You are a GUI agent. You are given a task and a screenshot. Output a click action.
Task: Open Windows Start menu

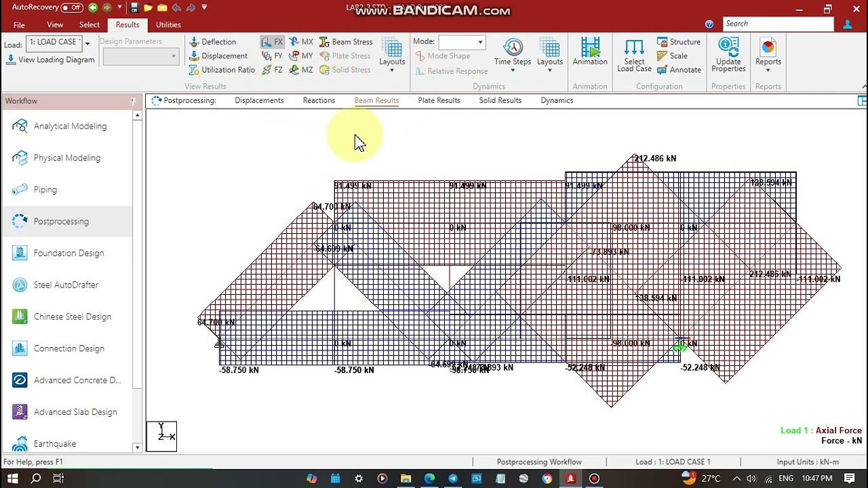(x=13, y=479)
